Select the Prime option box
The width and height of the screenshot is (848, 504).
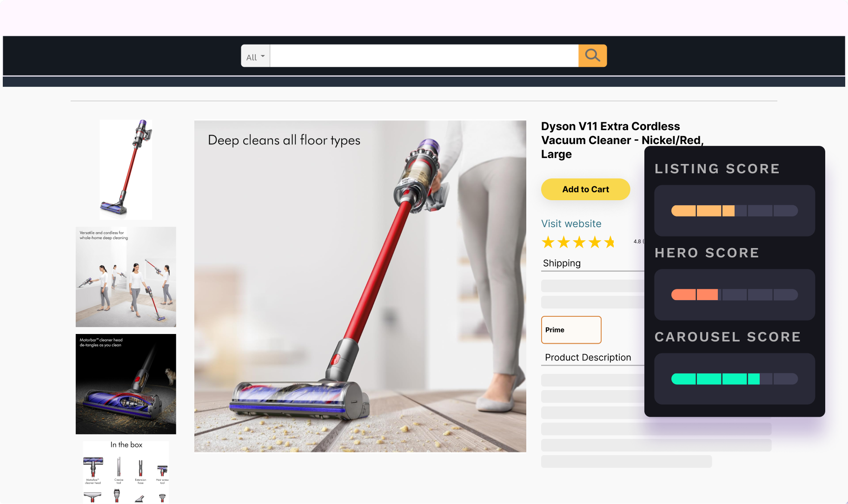(x=571, y=330)
